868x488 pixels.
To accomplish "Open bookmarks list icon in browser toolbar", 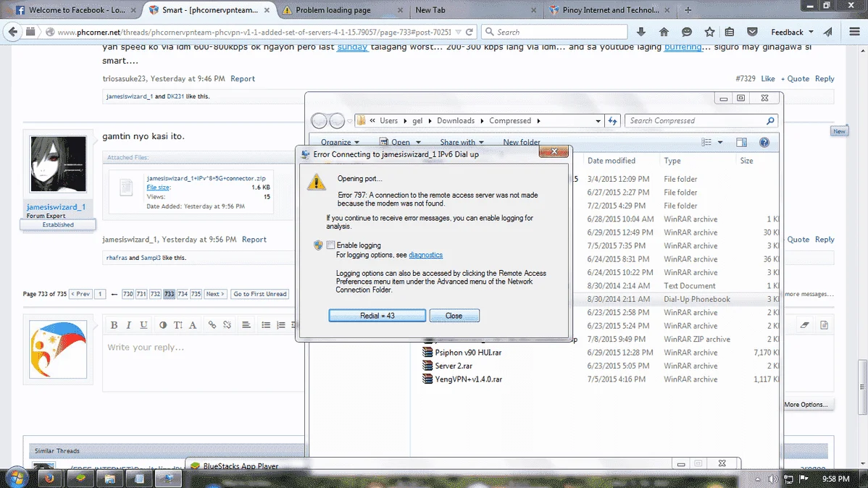I will click(x=730, y=32).
